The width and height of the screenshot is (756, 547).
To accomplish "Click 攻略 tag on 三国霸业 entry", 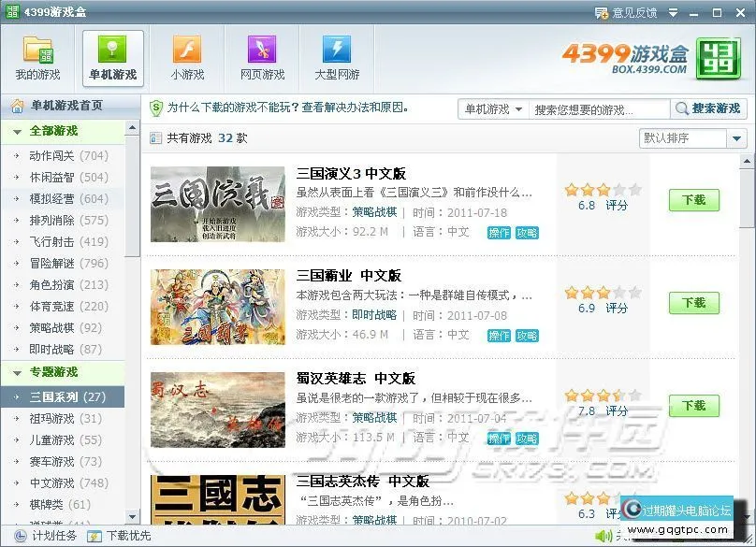I will point(527,336).
